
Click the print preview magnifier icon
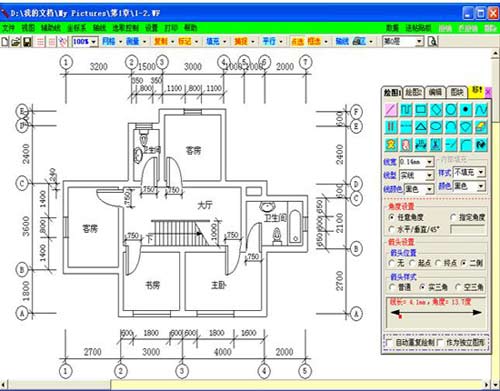click(432, 42)
